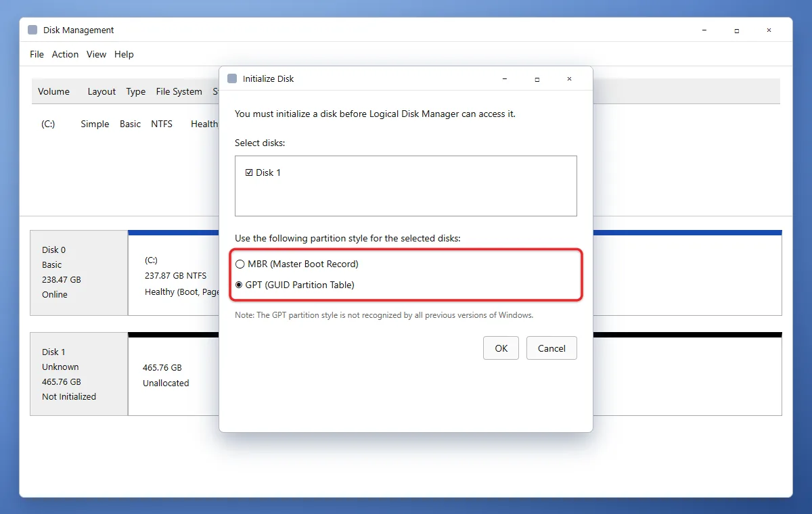812x514 pixels.
Task: Select the (C:) volume row
Action: 125,124
